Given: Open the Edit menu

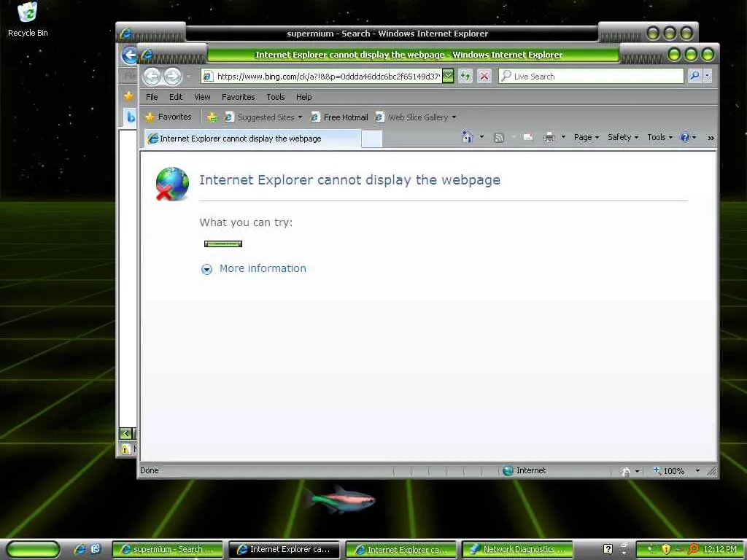Looking at the screenshot, I should 176,97.
